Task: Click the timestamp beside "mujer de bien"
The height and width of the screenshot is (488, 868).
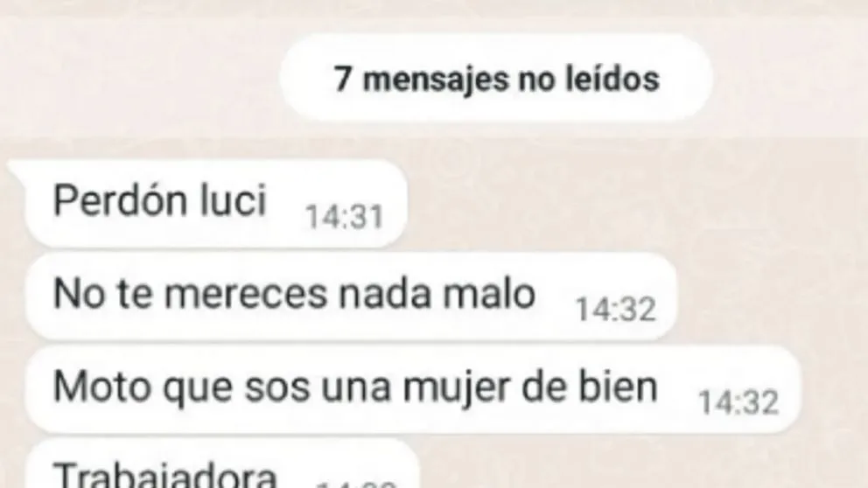Action: pos(738,402)
